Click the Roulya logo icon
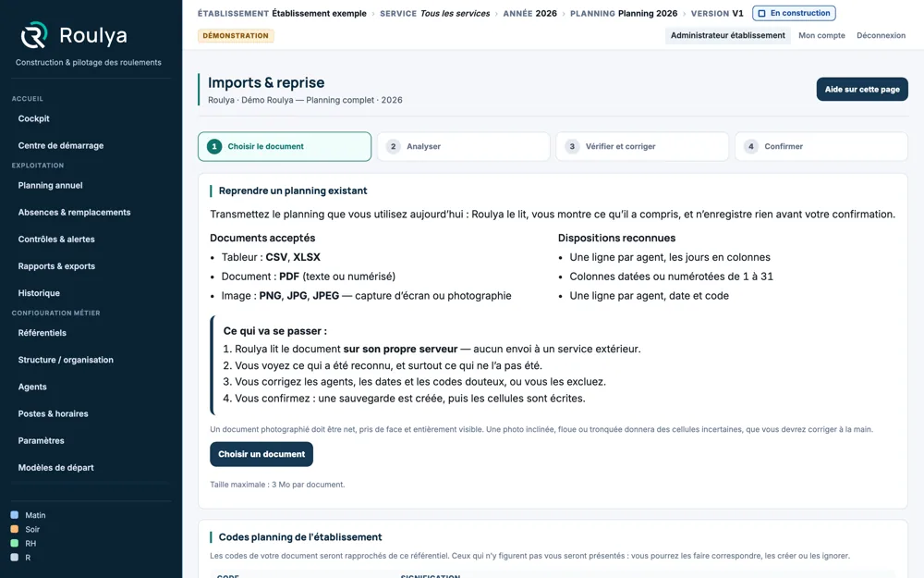Screen dimensions: 924x578 (x=34, y=35)
